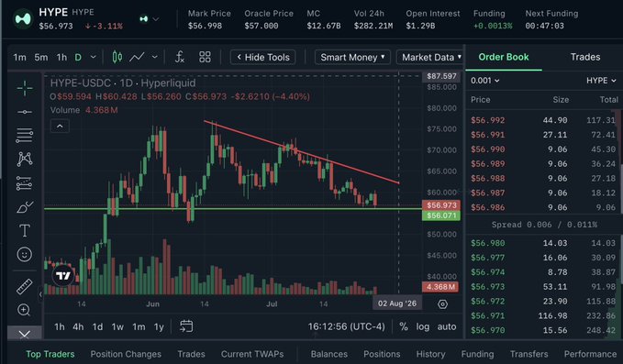Toggle log scale on chart
This screenshot has width=623, height=364.
click(x=423, y=326)
